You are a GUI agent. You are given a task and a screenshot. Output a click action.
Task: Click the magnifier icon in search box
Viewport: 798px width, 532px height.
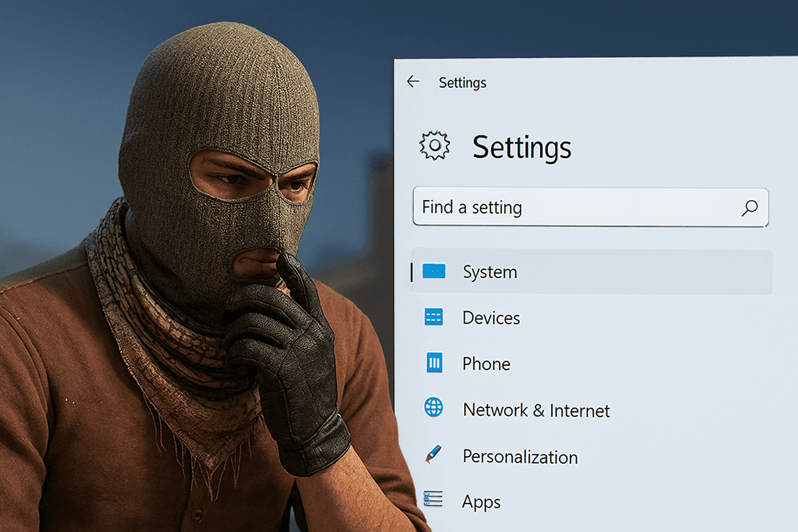coord(750,207)
